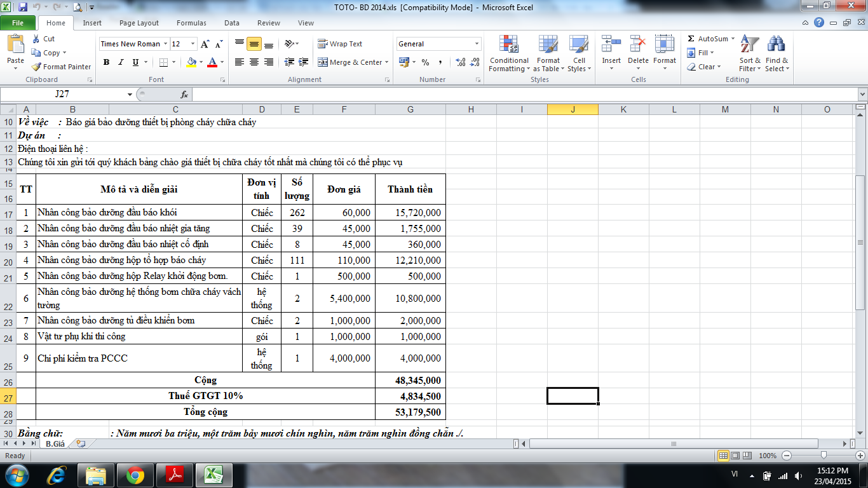Open the Formulas ribbon tab
Viewport: 868px width, 488px height.
pyautogui.click(x=191, y=23)
